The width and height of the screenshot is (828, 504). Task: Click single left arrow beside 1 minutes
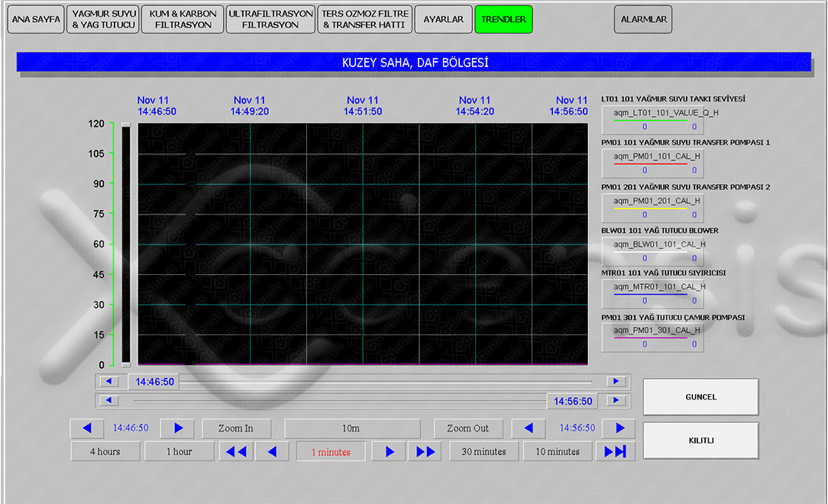272,451
